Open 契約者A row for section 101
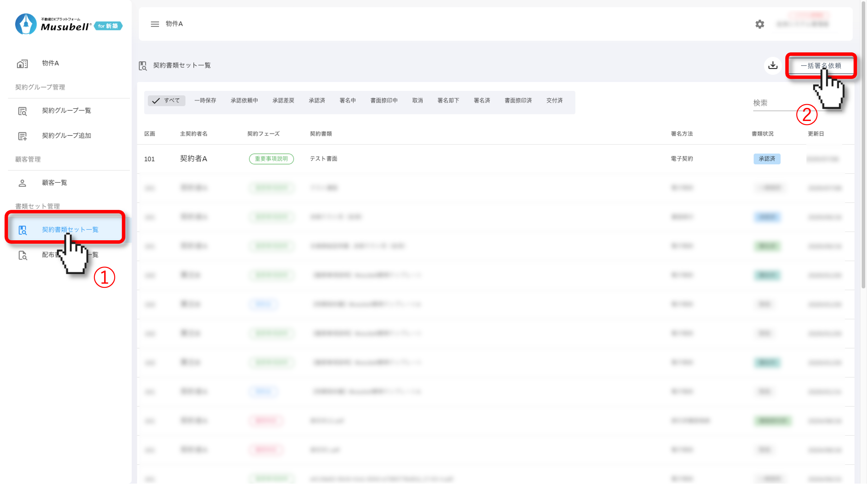Viewport: 868px width, 485px height. (x=194, y=159)
